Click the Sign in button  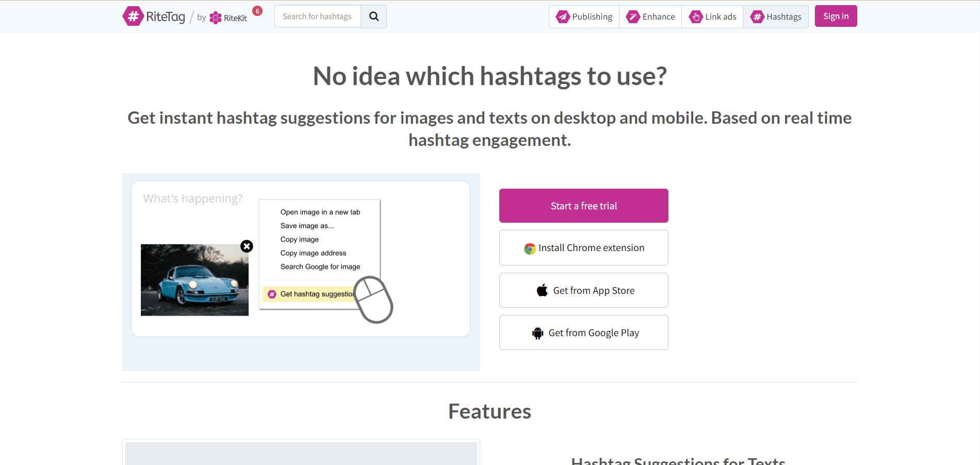click(836, 16)
